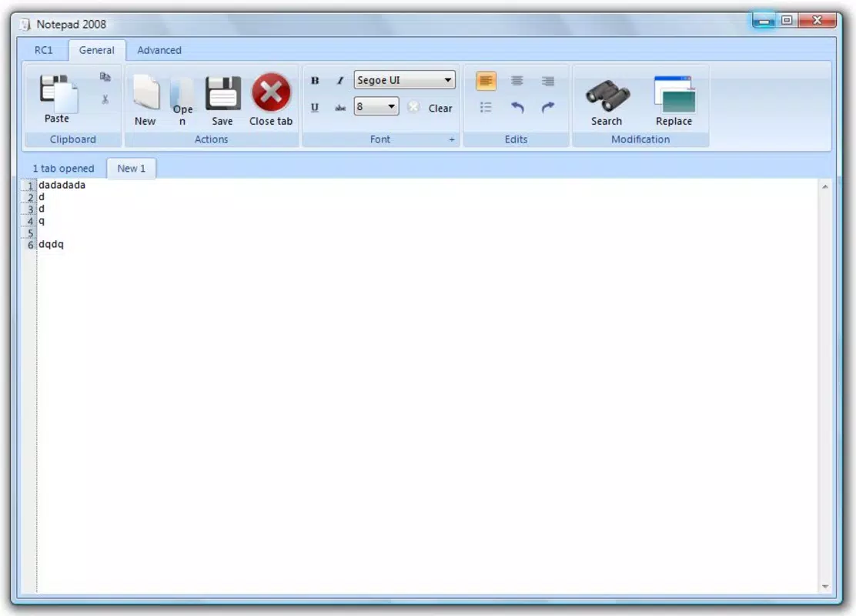Switch to the RC1 ribbon tab
856x616 pixels.
(x=44, y=50)
